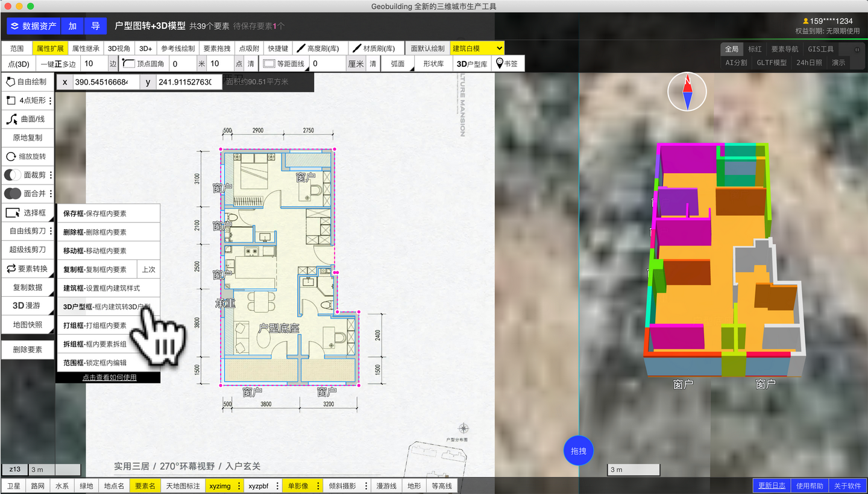Image resolution: width=868 pixels, height=494 pixels.
Task: Select the 曲面/线 curve tool
Action: pyautogui.click(x=28, y=119)
